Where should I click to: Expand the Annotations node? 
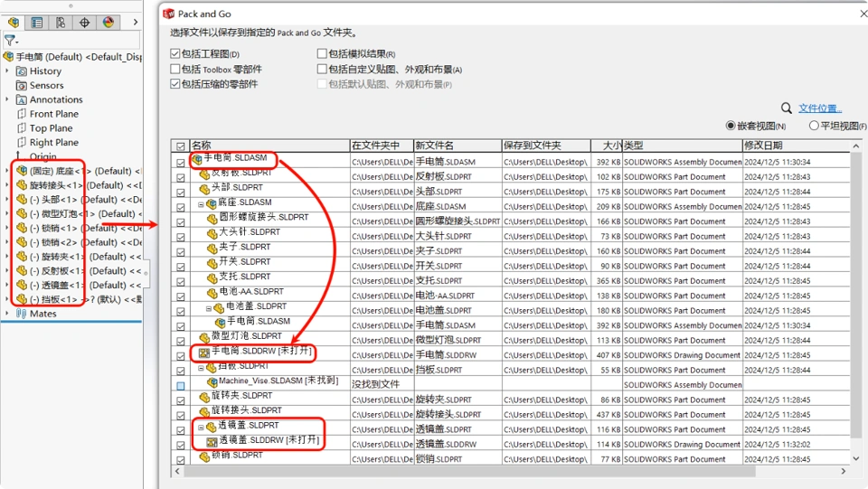[x=7, y=99]
